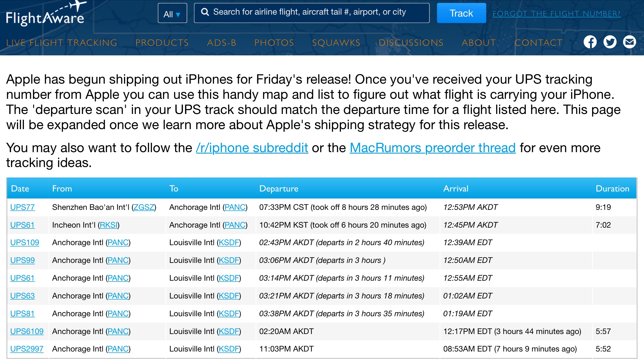Screen dimensions: 644x362
Task: Open the Squawks menu
Action: pos(336,43)
